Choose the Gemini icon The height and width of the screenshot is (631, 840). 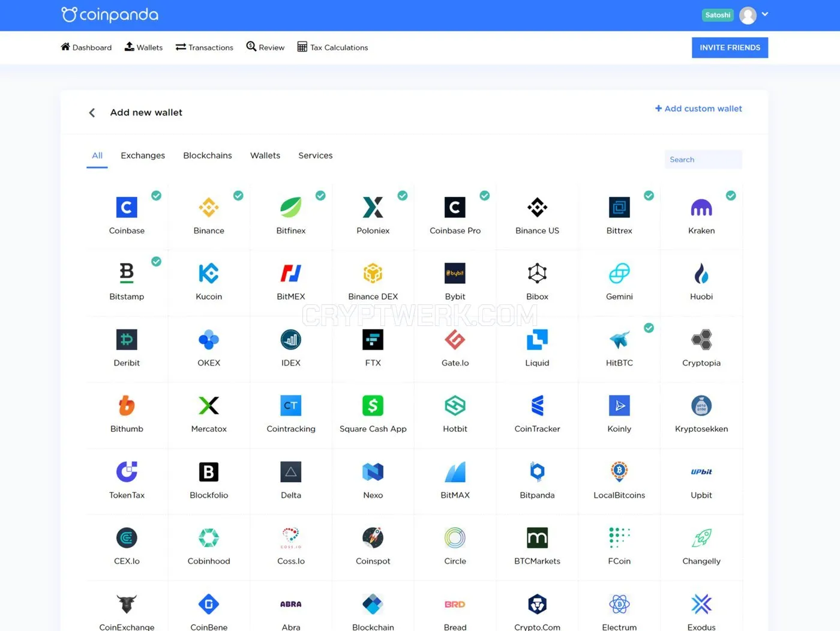coord(619,273)
